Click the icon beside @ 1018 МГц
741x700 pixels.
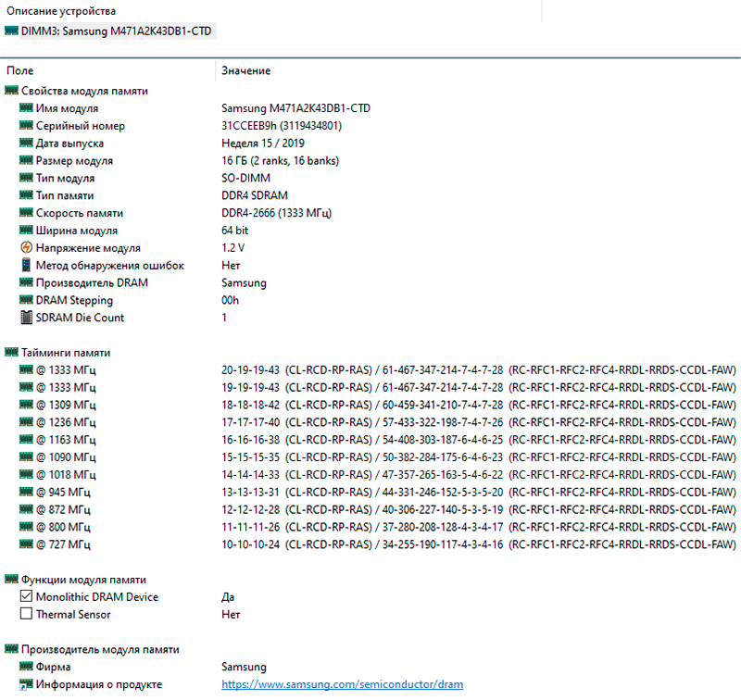[x=26, y=474]
